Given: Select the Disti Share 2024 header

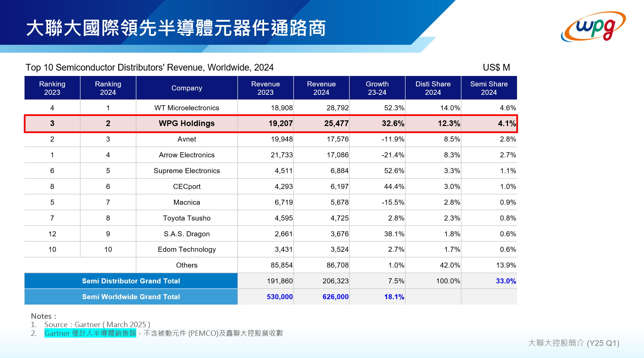Looking at the screenshot, I should (433, 88).
